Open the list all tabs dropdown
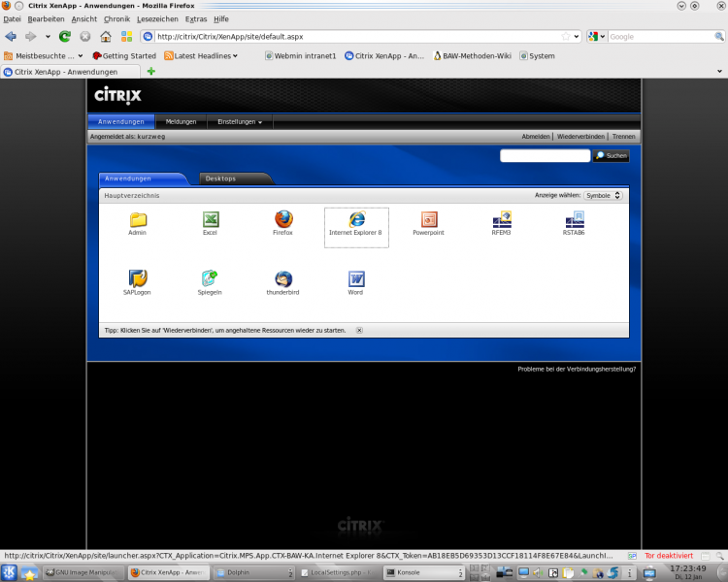The height and width of the screenshot is (582, 728). [x=719, y=72]
